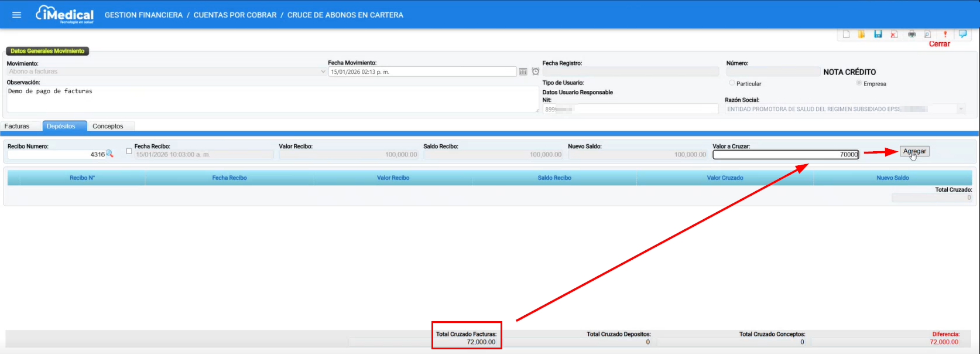The image size is (980, 354).
Task: Click the delete document red X icon
Action: 894,34
